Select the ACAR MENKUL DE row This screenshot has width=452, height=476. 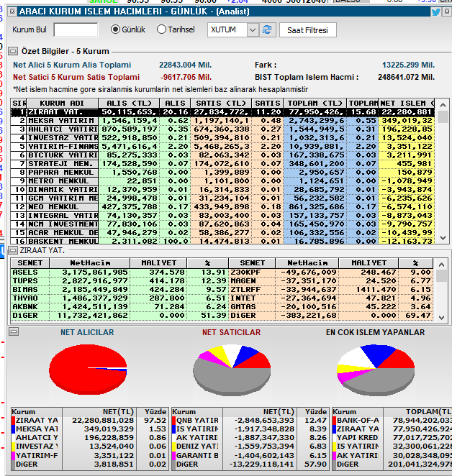pyautogui.click(x=222, y=233)
